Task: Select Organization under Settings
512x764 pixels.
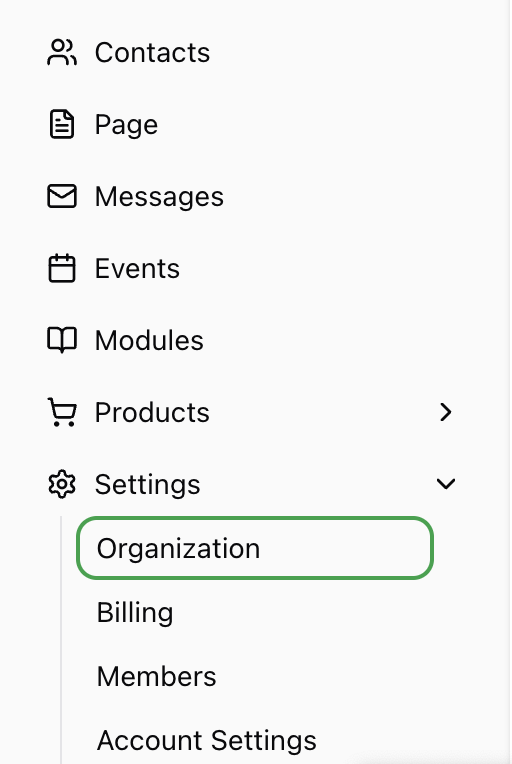Action: (255, 548)
